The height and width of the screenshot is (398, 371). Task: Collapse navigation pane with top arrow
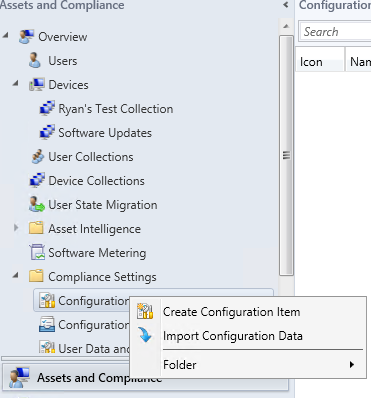[286, 5]
